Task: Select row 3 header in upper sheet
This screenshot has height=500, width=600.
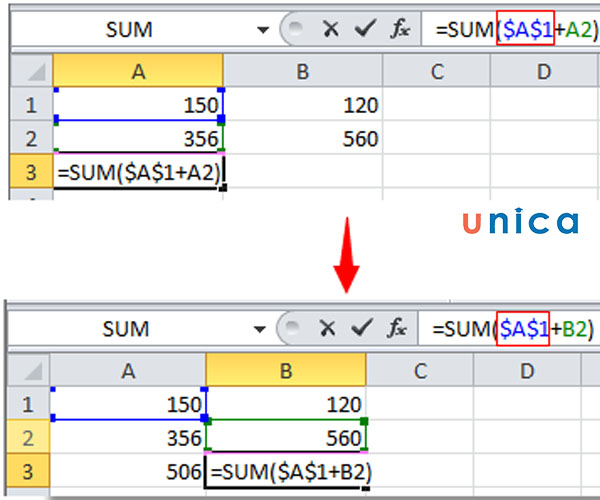Action: [x=31, y=172]
